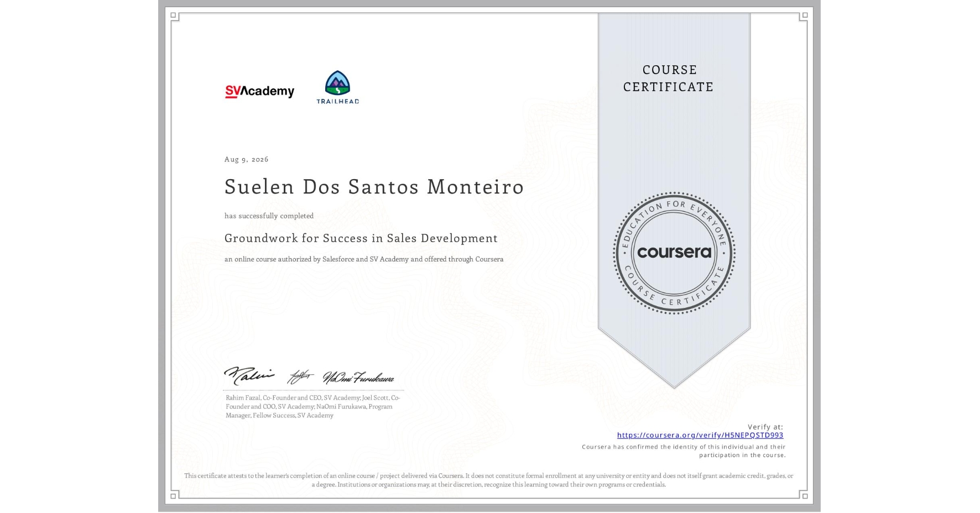Image resolution: width=980 pixels, height=513 pixels.
Task: Select the certificate disclaimer paragraph at bottom
Action: pos(489,480)
